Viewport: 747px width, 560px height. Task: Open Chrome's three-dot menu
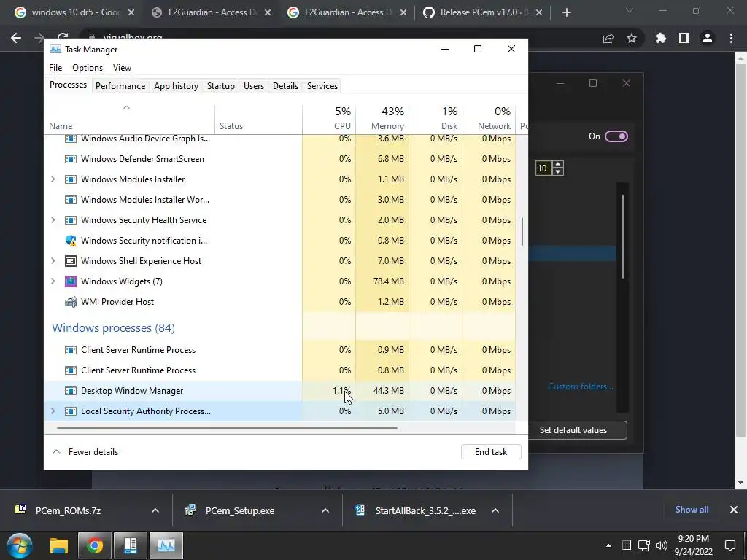731,38
